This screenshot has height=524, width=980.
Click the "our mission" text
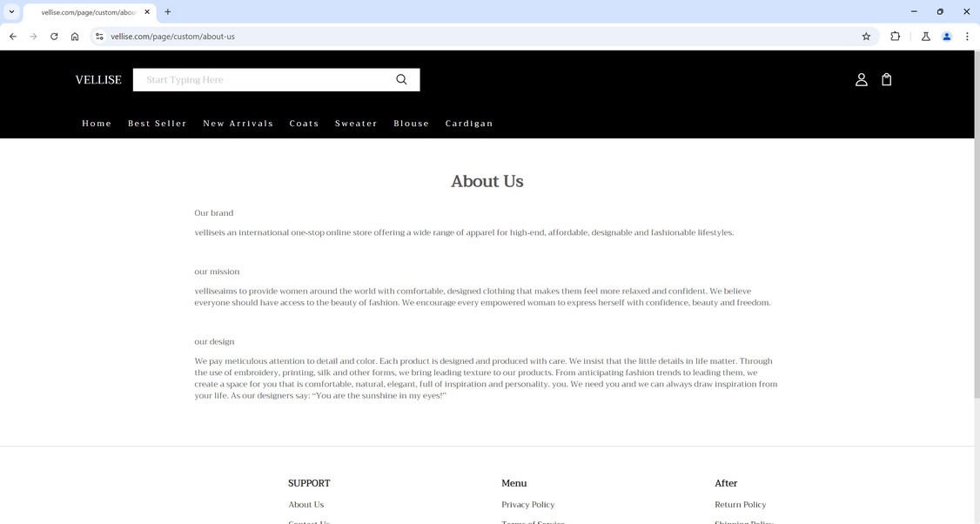click(217, 272)
